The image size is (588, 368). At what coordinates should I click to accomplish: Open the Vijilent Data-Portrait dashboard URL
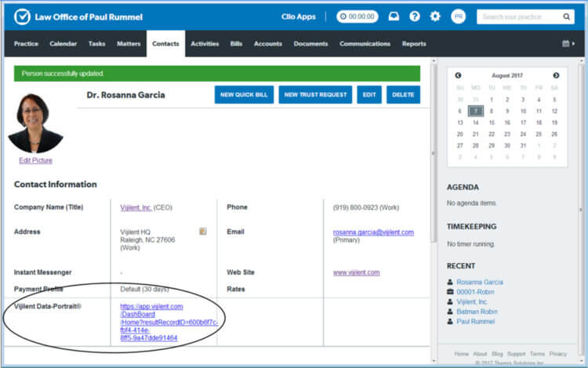pyautogui.click(x=169, y=322)
